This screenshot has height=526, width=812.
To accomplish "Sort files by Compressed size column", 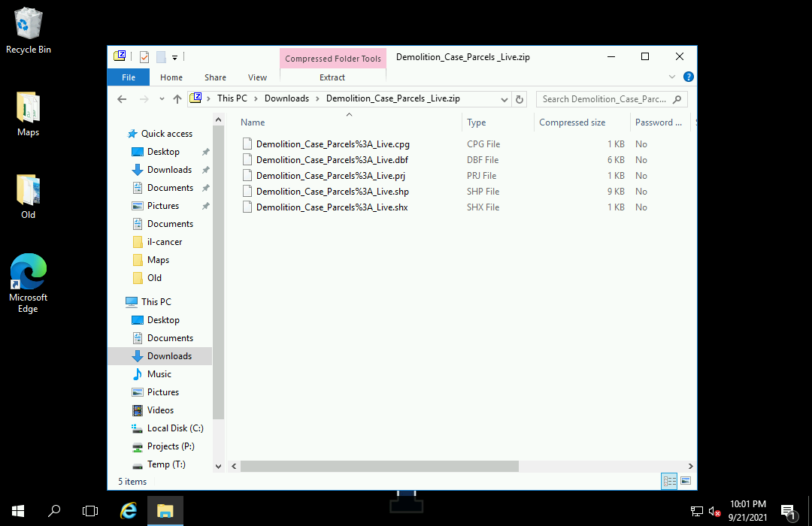I will 572,122.
